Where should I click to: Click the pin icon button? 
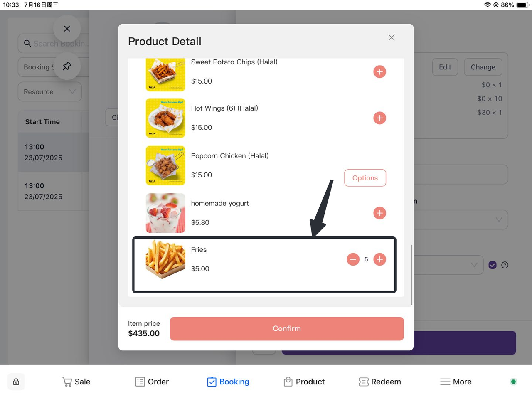click(x=67, y=66)
